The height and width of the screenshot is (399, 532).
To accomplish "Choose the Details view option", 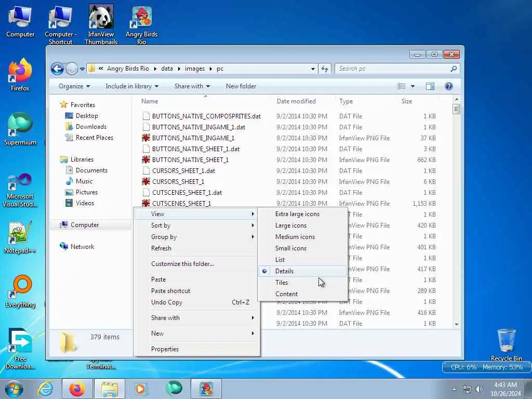I will [302, 271].
